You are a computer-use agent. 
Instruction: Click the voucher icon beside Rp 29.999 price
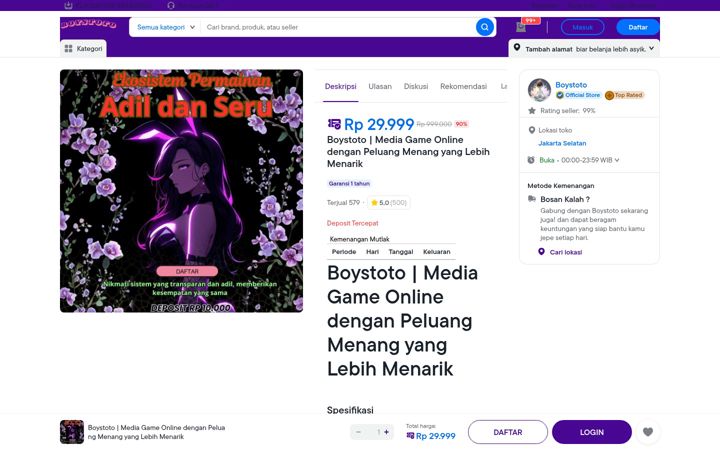coord(334,124)
